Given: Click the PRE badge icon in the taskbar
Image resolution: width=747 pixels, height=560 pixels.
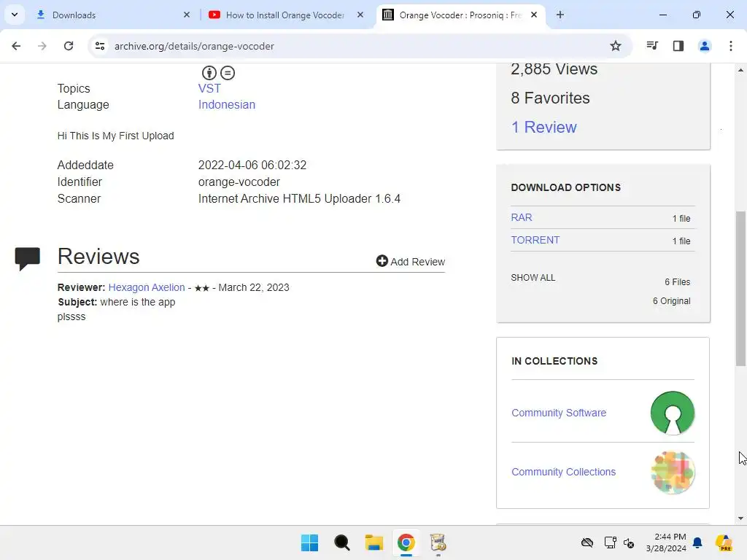Looking at the screenshot, I should 724,542.
